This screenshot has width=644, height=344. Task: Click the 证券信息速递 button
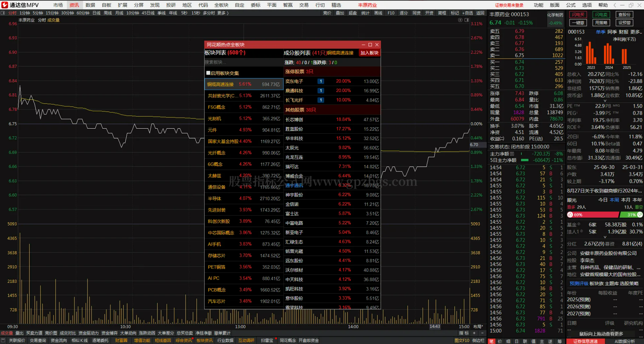[585, 341]
